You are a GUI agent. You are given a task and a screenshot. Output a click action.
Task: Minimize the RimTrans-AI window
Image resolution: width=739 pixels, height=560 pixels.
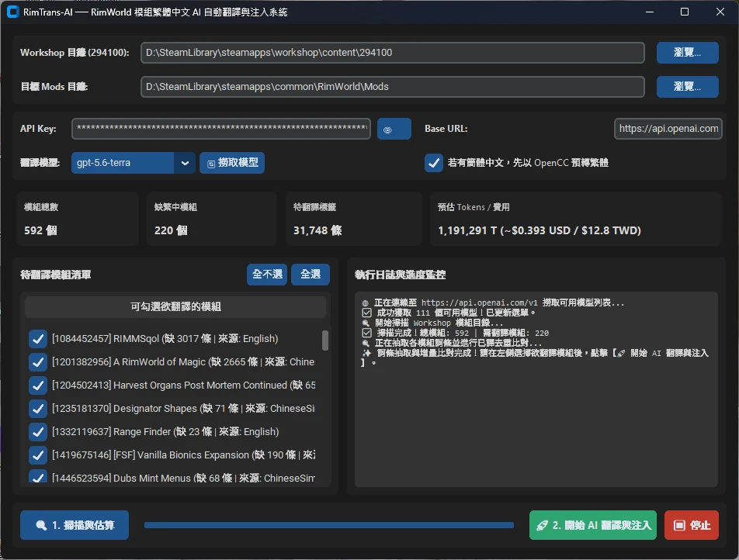coord(650,12)
